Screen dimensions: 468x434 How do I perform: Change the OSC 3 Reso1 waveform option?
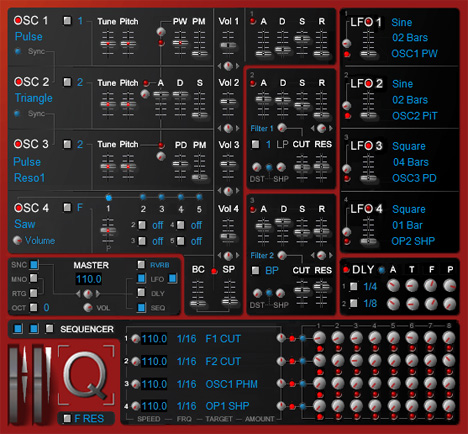(x=29, y=178)
